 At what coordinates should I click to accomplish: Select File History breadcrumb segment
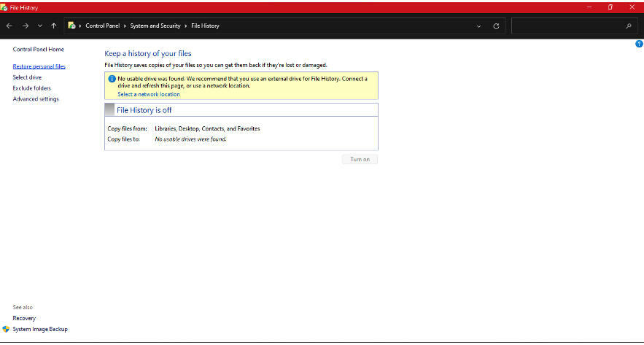[206, 26]
